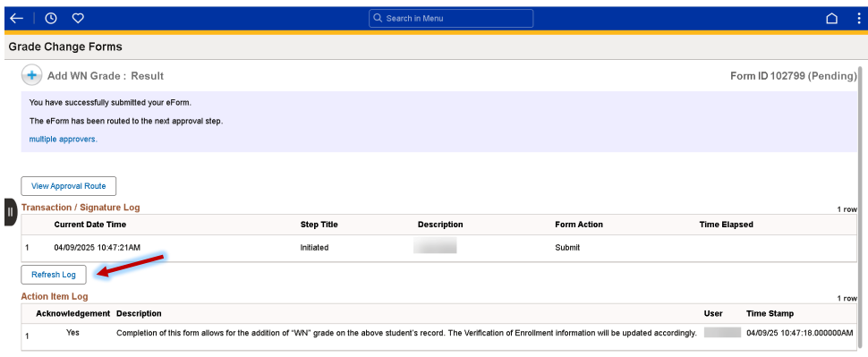Select the 04/09/2025 10:47:21AM cell
The image size is (868, 357).
pyautogui.click(x=97, y=248)
